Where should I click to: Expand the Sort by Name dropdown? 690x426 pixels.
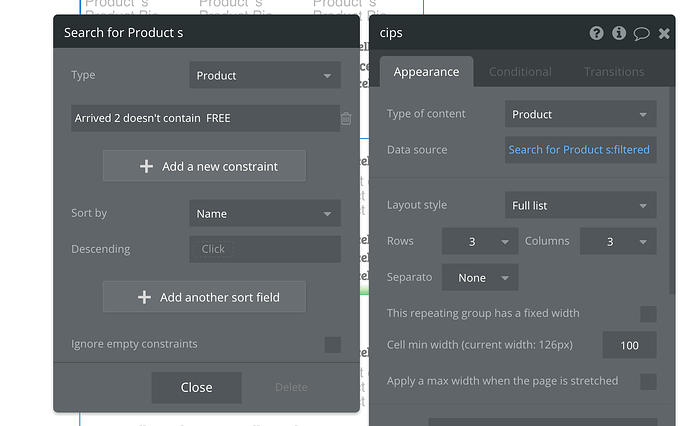click(265, 214)
